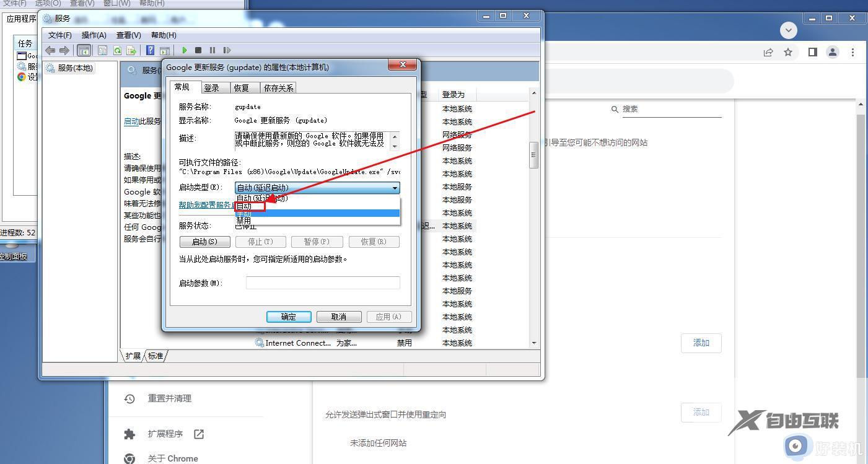The width and height of the screenshot is (868, 464).
Task: Toggle the show/hide action pane icon
Action: [165, 50]
